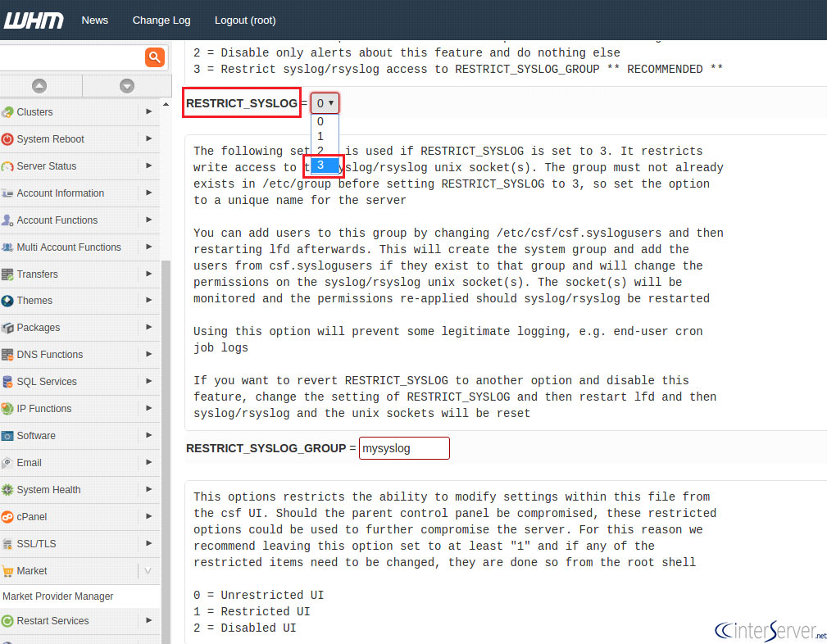Click the Server Status gauge icon
The height and width of the screenshot is (644, 827).
(x=7, y=166)
